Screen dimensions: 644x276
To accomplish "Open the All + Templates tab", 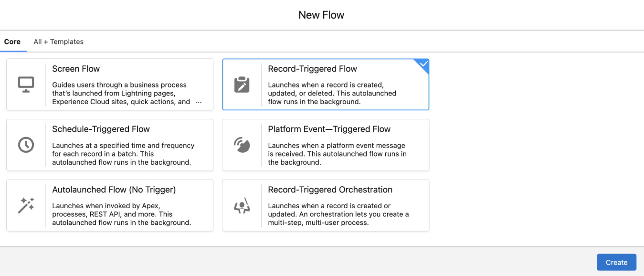I will [59, 42].
